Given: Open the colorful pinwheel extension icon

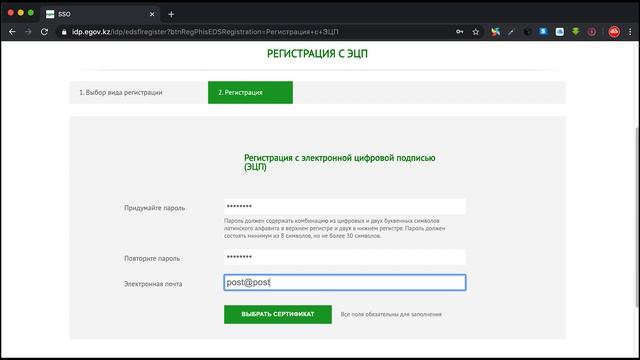Looking at the screenshot, I should pyautogui.click(x=496, y=31).
